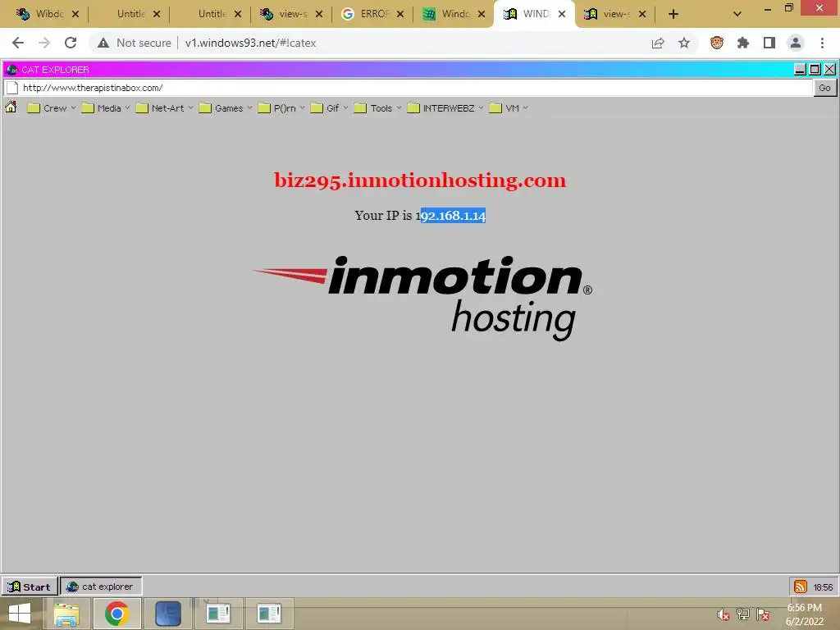Viewport: 840px width, 630px height.
Task: Open the tab search chevron
Action: [737, 14]
